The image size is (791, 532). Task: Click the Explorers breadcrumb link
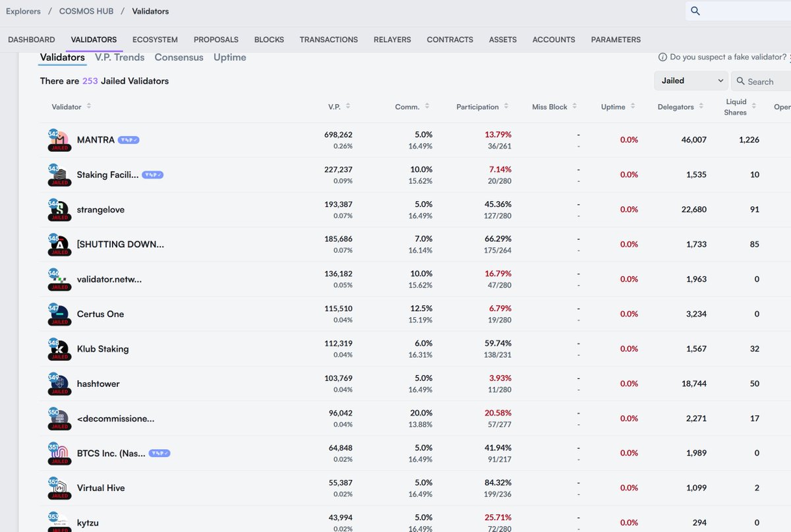pyautogui.click(x=23, y=11)
